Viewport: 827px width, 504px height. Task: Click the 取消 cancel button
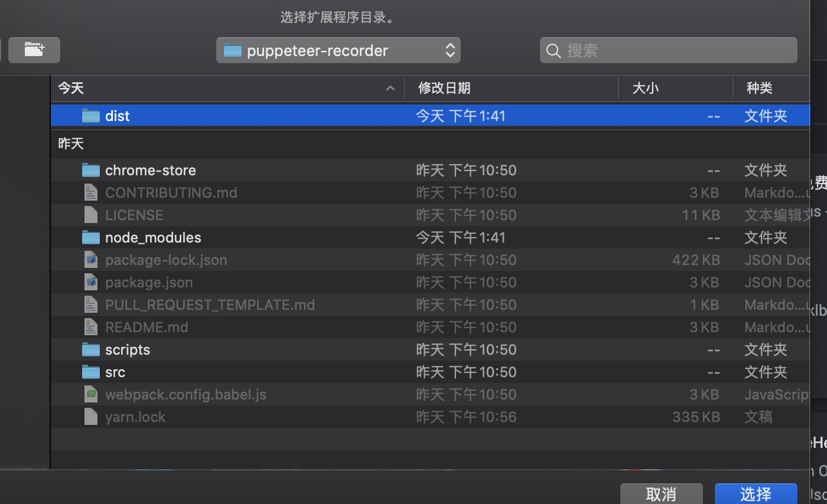click(662, 494)
